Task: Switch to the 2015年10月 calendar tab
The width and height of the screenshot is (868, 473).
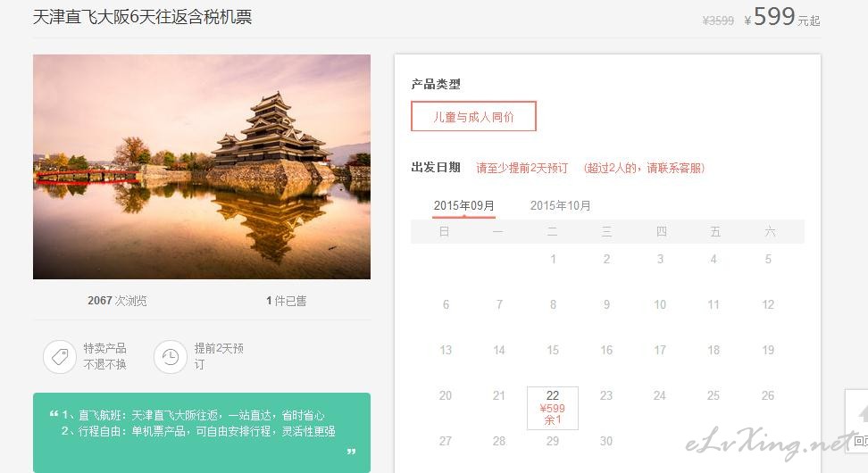Action: point(560,206)
